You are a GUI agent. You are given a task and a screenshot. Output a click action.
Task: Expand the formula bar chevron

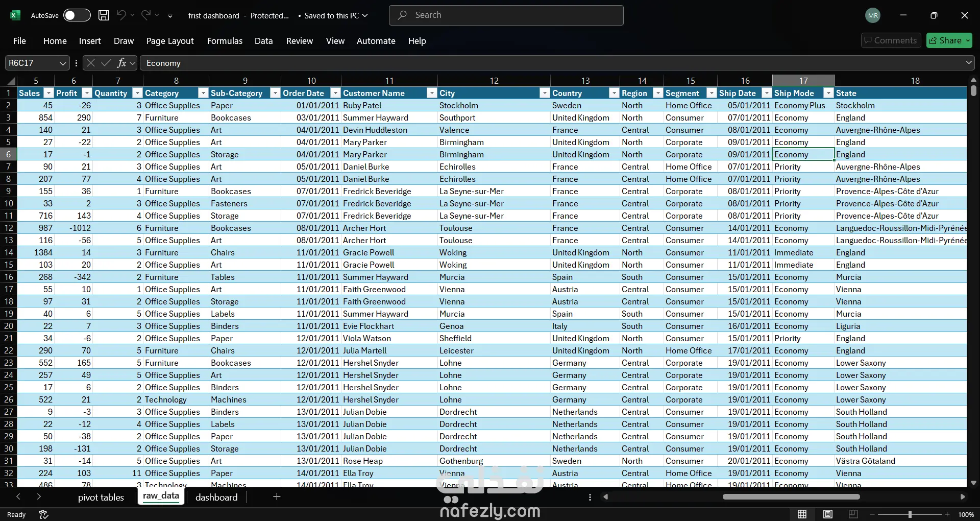click(969, 62)
